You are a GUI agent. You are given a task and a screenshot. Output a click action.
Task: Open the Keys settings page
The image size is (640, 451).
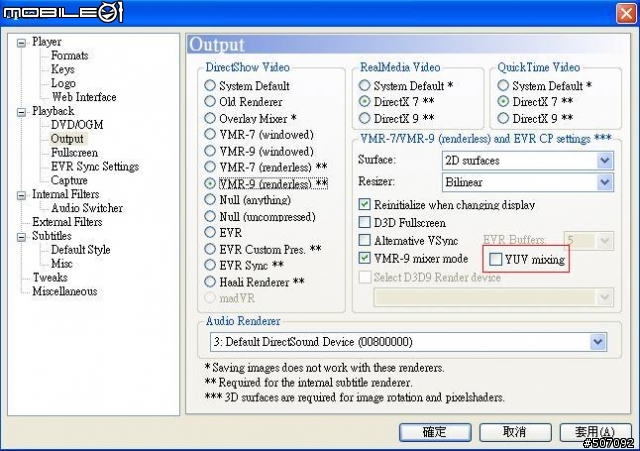pyautogui.click(x=62, y=69)
